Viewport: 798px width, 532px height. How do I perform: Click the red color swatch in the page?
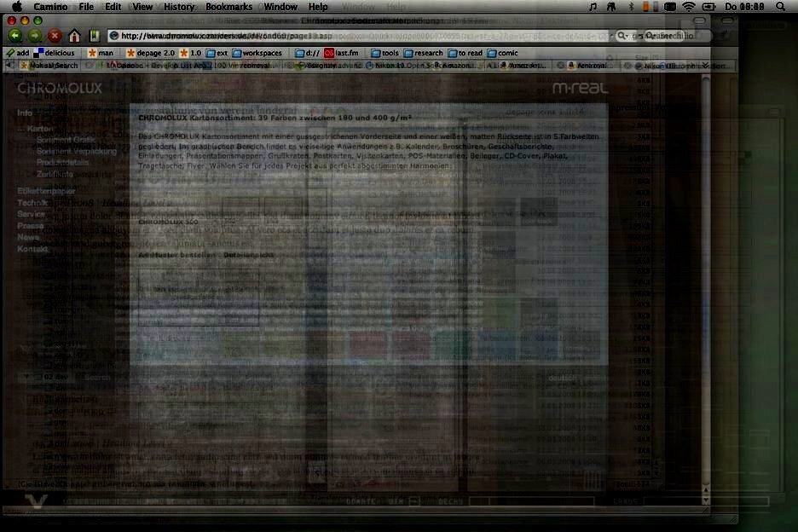click(368, 344)
